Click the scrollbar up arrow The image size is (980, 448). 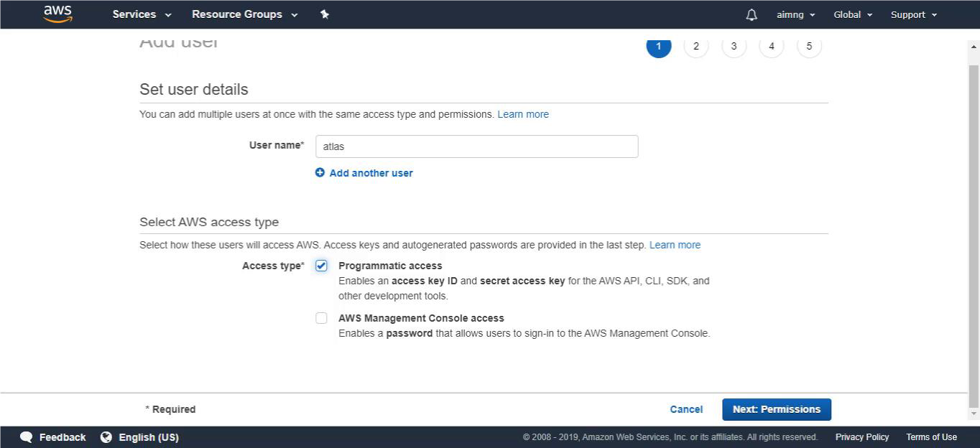tap(974, 47)
